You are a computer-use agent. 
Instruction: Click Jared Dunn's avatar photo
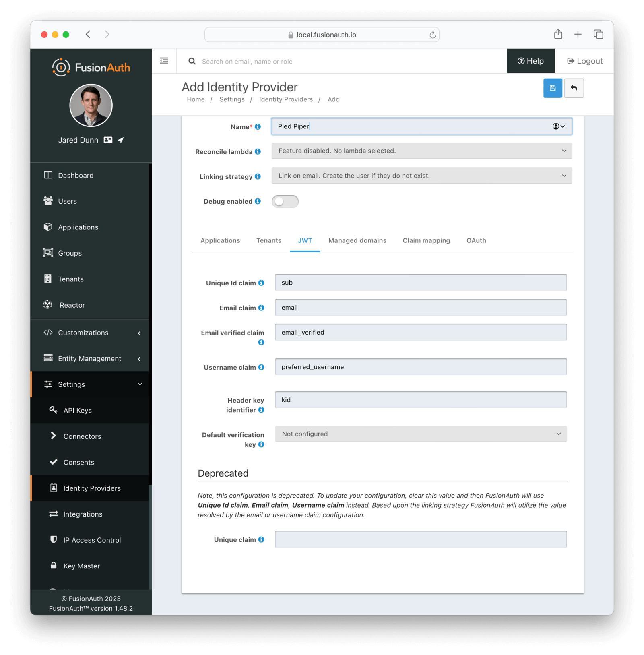coord(91,105)
